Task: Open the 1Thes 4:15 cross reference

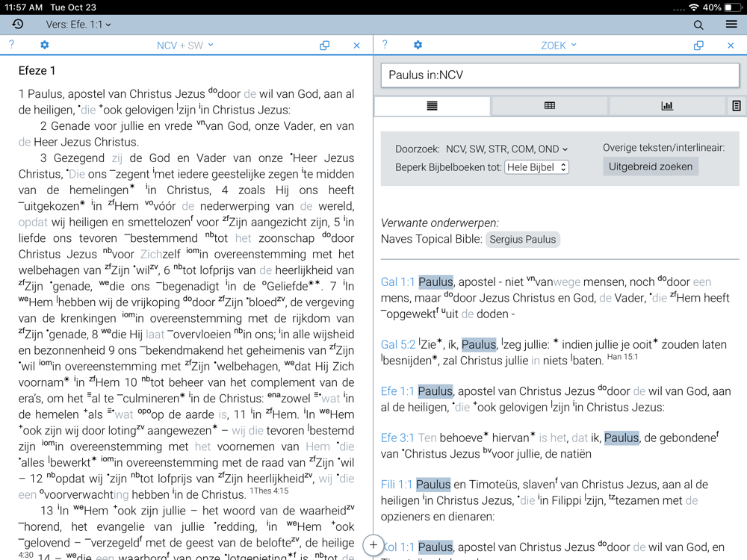Action: (x=269, y=491)
